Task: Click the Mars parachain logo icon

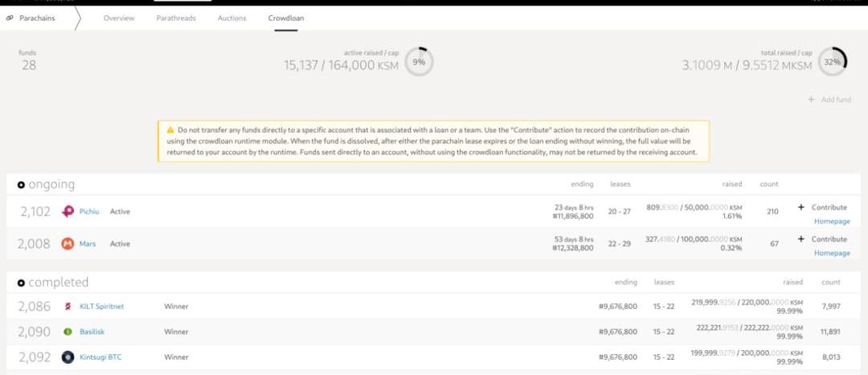Action: [x=68, y=244]
